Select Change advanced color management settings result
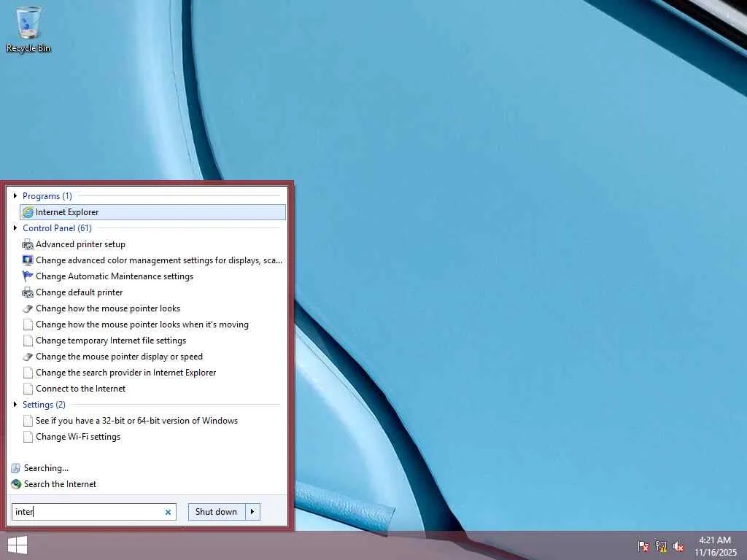 coord(152,260)
